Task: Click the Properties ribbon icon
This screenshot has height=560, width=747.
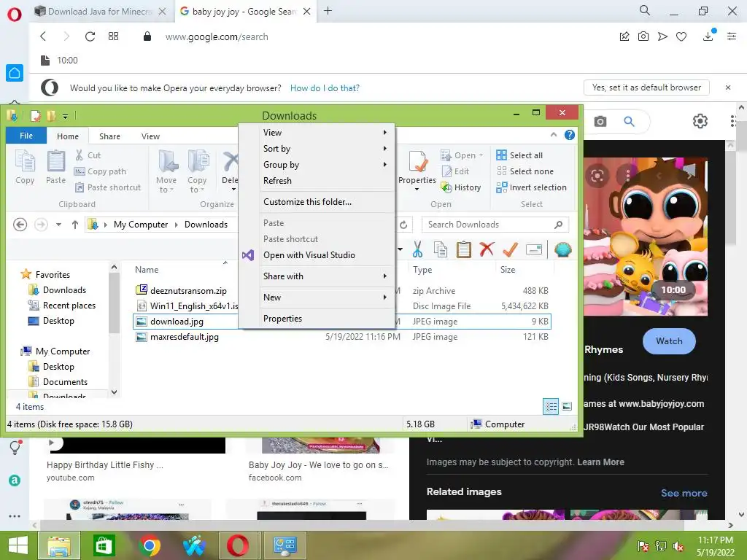Action: coord(417,161)
